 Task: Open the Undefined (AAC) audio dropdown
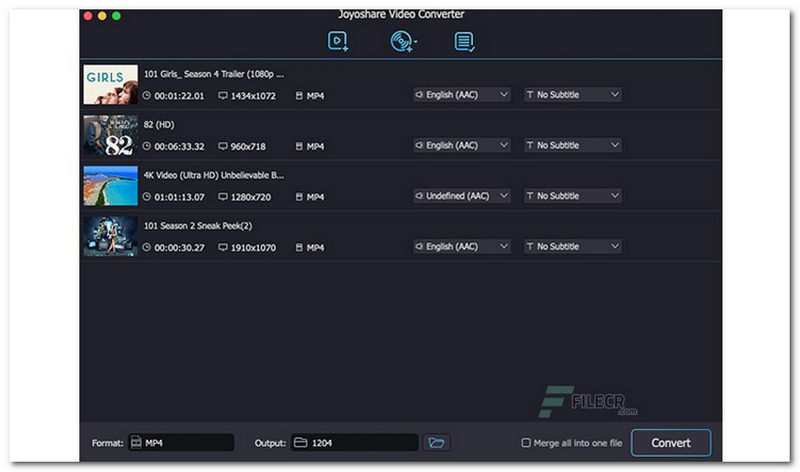[x=462, y=196]
